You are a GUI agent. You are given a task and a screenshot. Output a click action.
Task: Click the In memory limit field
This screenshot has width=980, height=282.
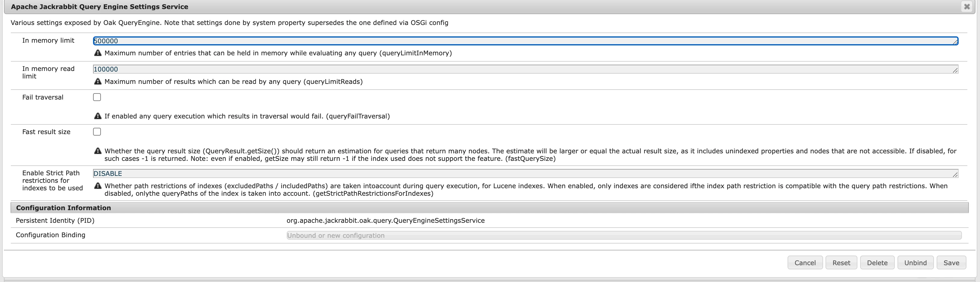pos(525,41)
